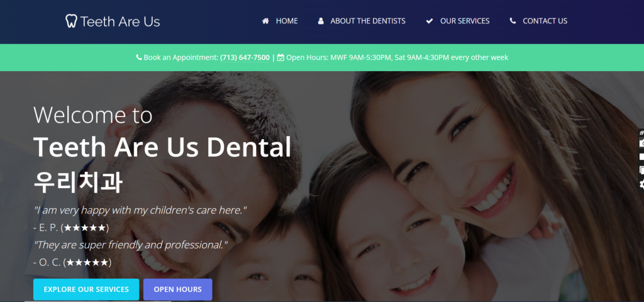Click the external link icon atop side toolbar
644x302 pixels.
point(642,133)
